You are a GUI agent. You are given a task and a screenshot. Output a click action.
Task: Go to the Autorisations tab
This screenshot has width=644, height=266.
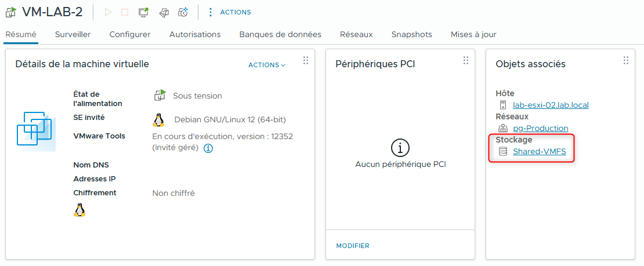coord(195,35)
